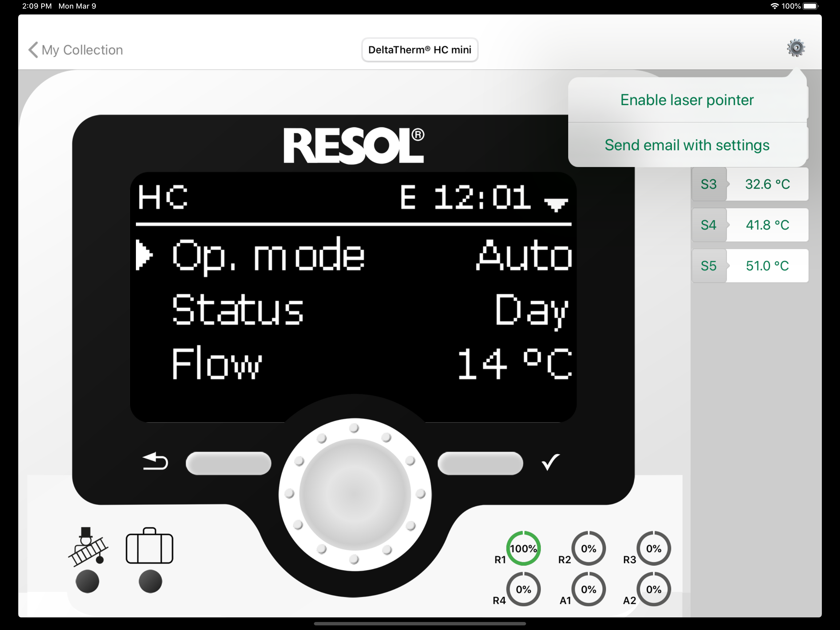Viewport: 840px width, 630px height.
Task: Toggle the button under suitcase icon
Action: pos(150,581)
